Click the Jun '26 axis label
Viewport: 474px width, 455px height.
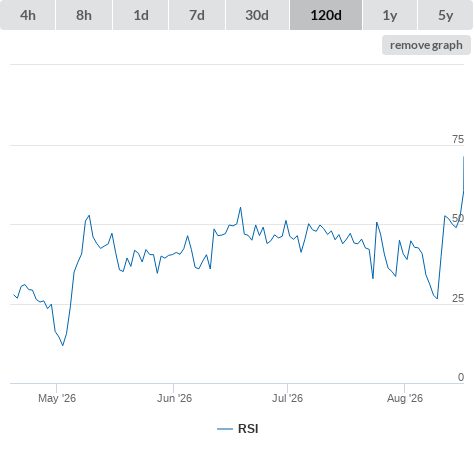pyautogui.click(x=174, y=398)
